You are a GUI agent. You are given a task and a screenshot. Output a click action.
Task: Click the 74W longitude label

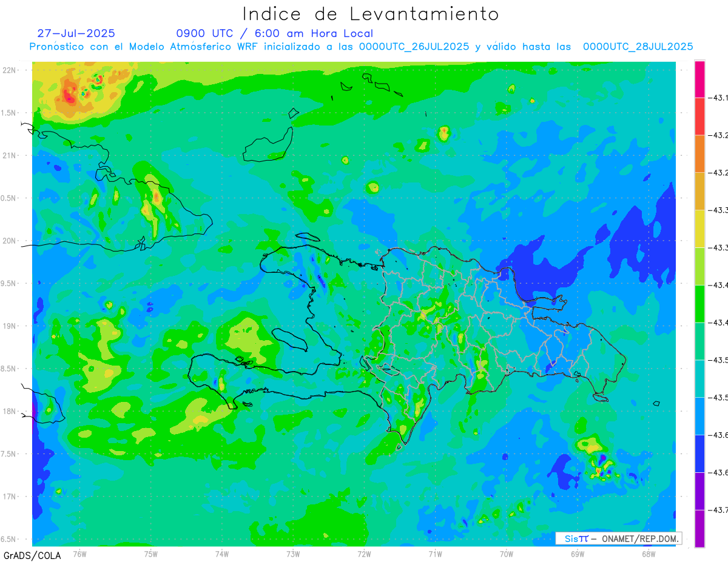(221, 554)
